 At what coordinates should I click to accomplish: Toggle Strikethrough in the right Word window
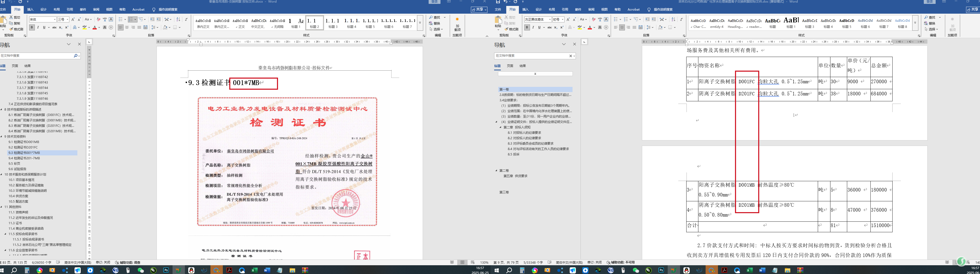click(x=549, y=27)
